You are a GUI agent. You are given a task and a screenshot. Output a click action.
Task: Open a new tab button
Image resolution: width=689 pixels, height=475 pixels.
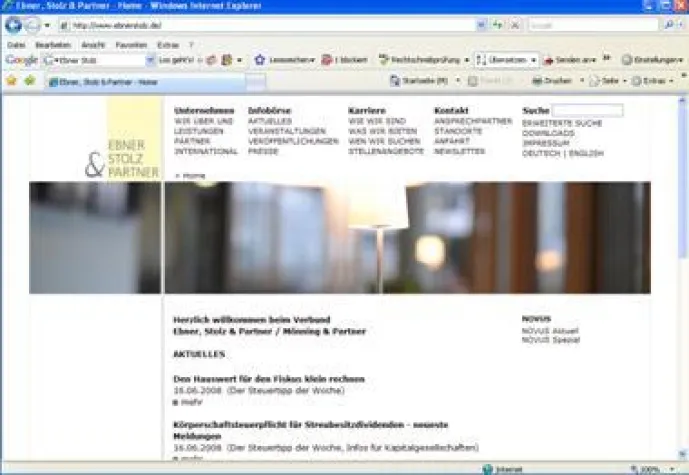coord(256,82)
